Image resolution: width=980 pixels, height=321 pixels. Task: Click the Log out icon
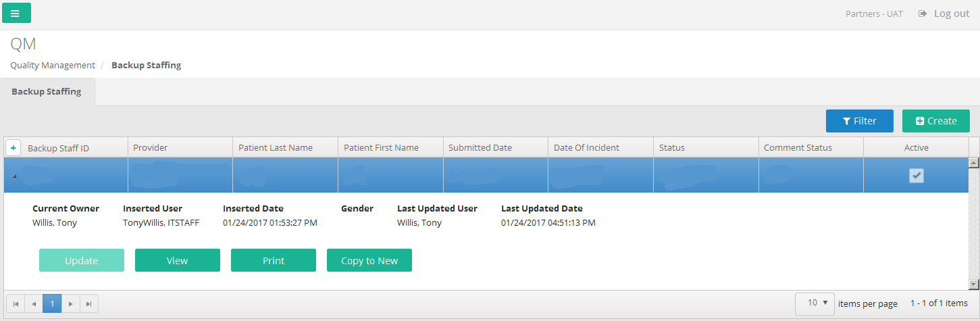tap(922, 14)
